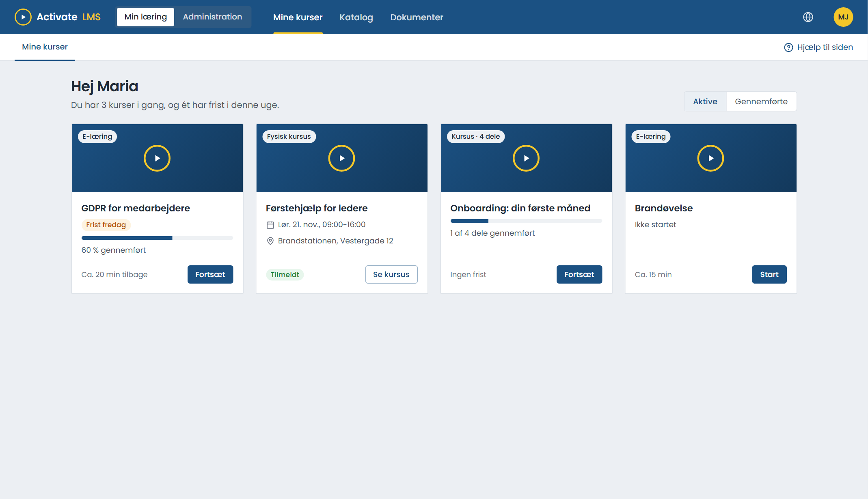Click the Fysisk kursus tag
The height and width of the screenshot is (499, 868).
pyautogui.click(x=289, y=137)
